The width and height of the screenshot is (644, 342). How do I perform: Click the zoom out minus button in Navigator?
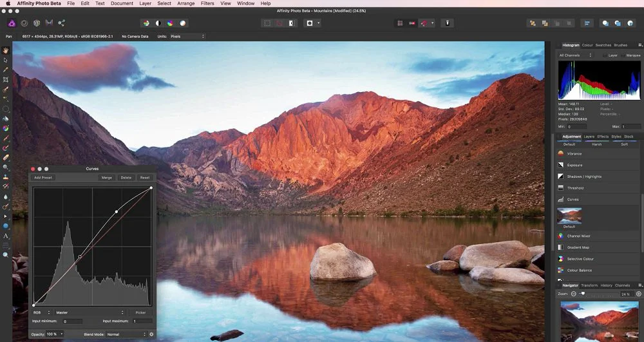pyautogui.click(x=574, y=294)
